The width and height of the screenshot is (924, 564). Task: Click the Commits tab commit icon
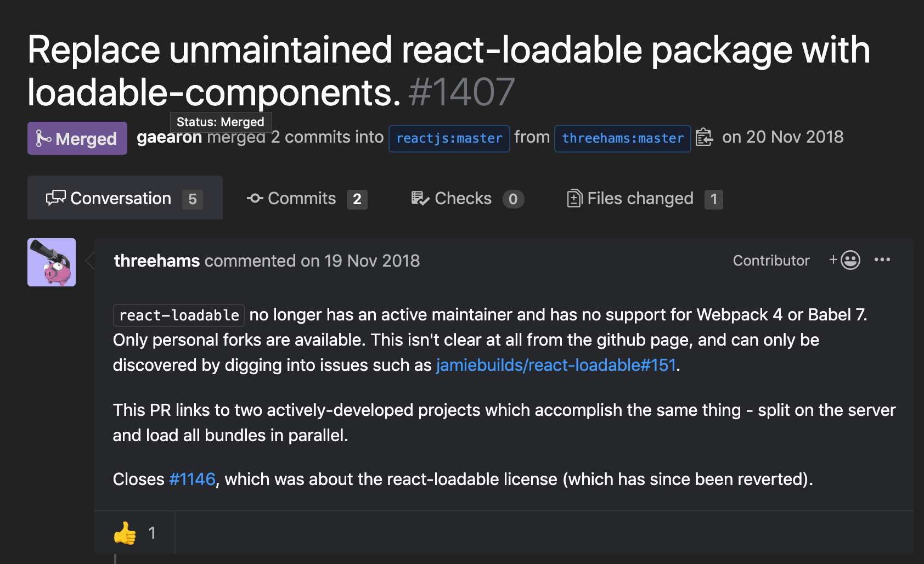click(x=255, y=198)
